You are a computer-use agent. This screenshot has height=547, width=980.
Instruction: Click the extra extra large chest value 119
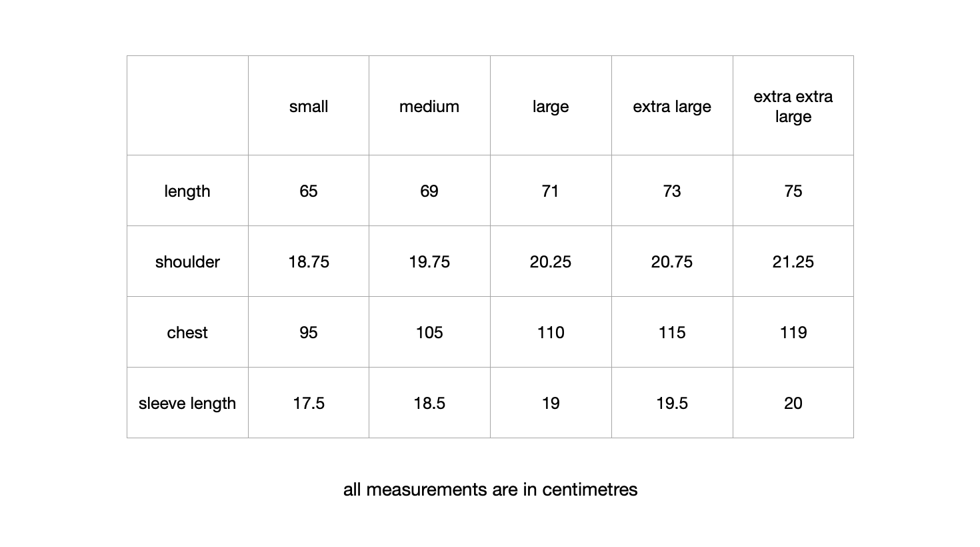793,333
